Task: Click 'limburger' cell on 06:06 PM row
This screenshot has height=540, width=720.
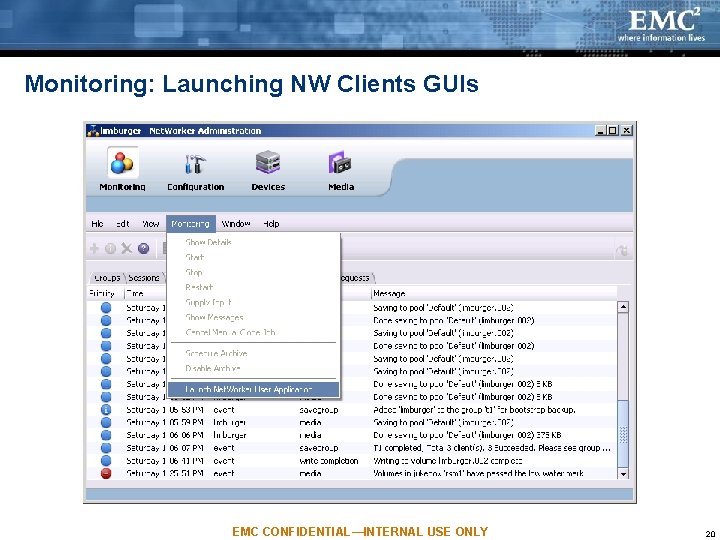Action: tap(230, 435)
